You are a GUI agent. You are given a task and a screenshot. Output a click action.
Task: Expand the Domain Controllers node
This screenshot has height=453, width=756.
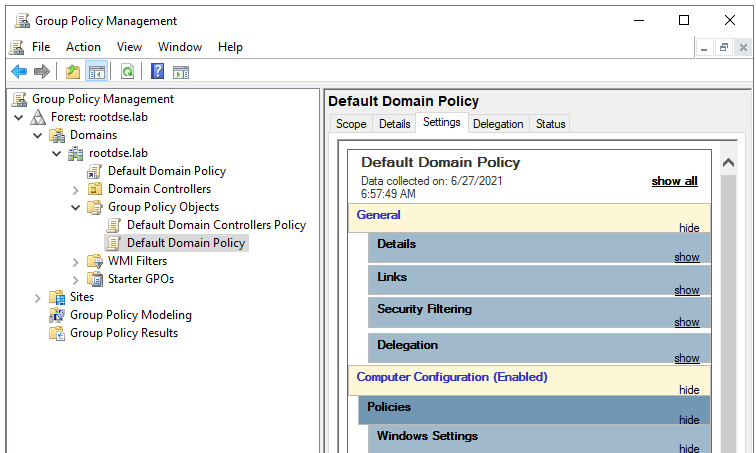[76, 190]
